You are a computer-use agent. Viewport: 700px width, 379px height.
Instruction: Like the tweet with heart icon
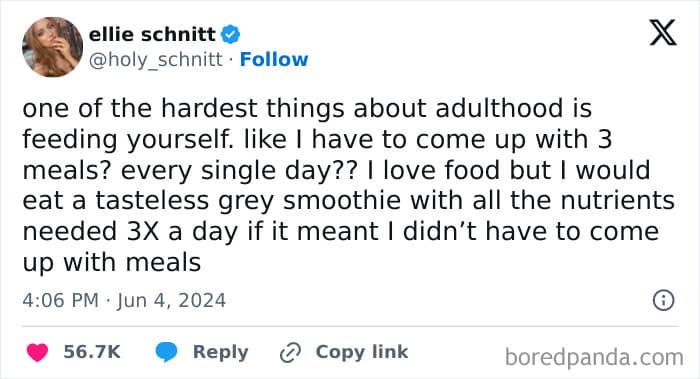(38, 352)
